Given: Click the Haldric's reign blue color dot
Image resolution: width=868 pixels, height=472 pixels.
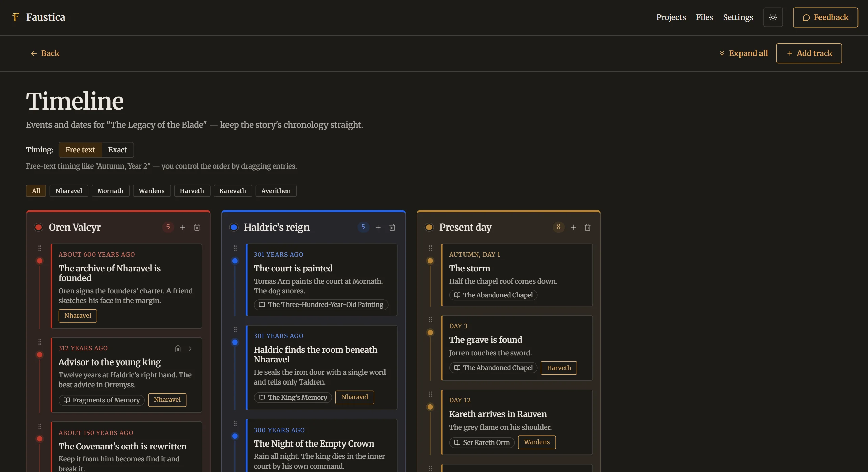Looking at the screenshot, I should coord(234,227).
